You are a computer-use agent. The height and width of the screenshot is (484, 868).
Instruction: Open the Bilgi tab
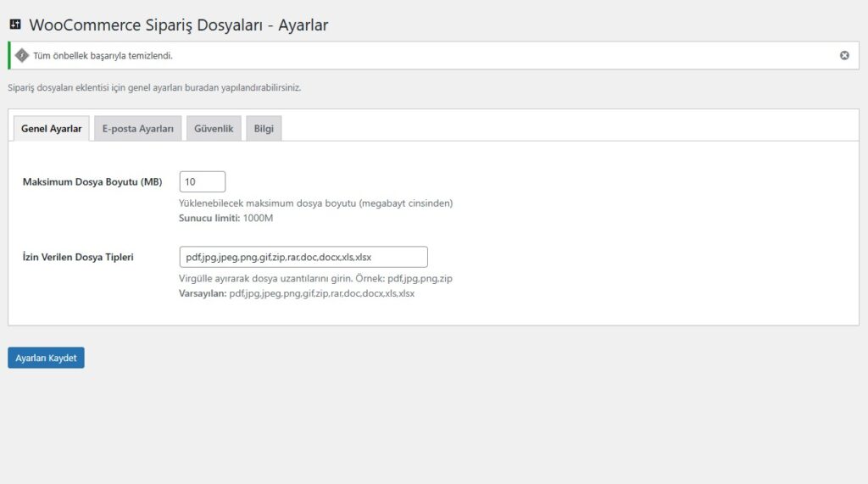pyautogui.click(x=264, y=129)
